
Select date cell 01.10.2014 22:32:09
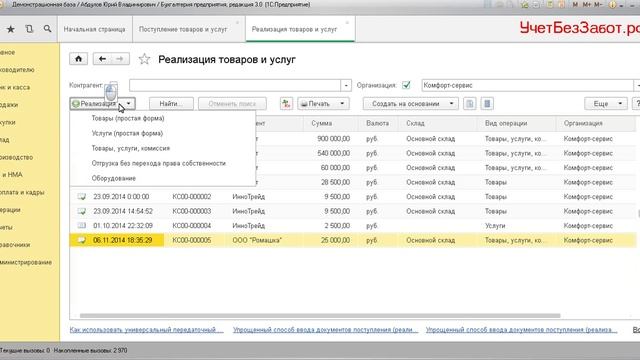pyautogui.click(x=123, y=226)
